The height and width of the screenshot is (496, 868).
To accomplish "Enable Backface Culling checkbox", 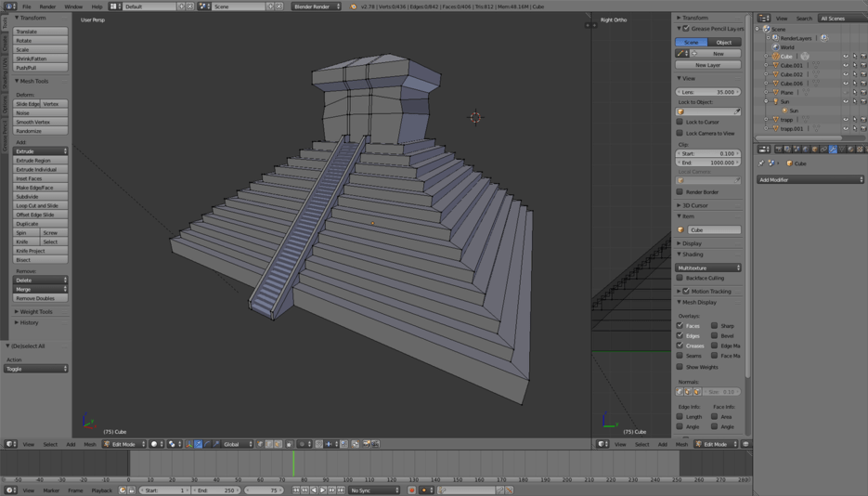I will (680, 278).
